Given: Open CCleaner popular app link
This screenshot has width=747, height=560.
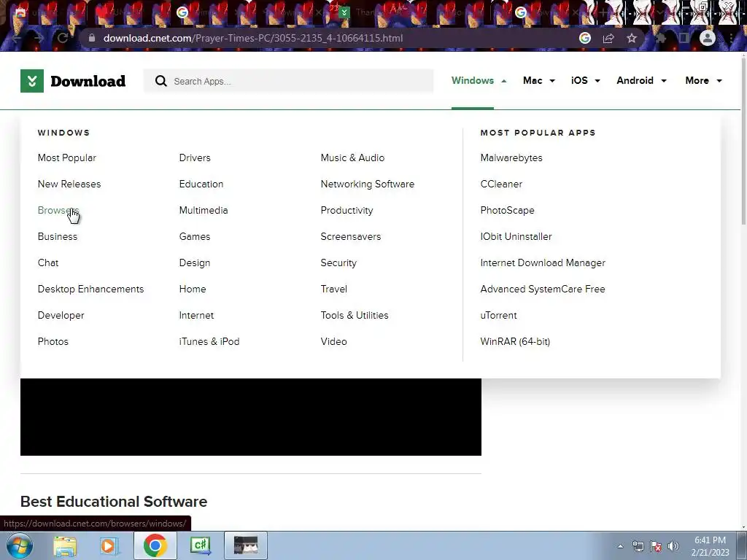Looking at the screenshot, I should (x=501, y=184).
